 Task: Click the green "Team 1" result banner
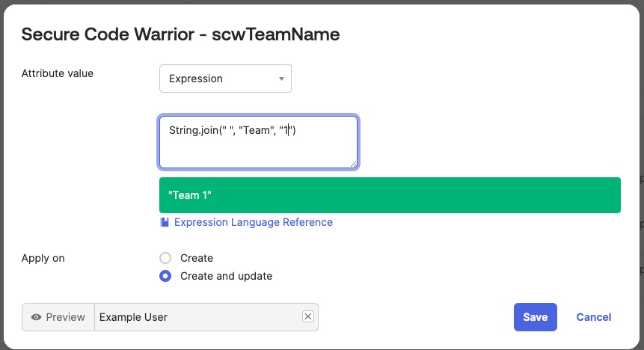pos(390,195)
